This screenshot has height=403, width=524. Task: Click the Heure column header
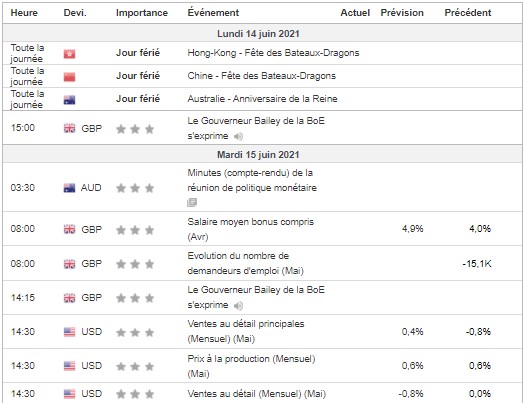[x=24, y=13]
